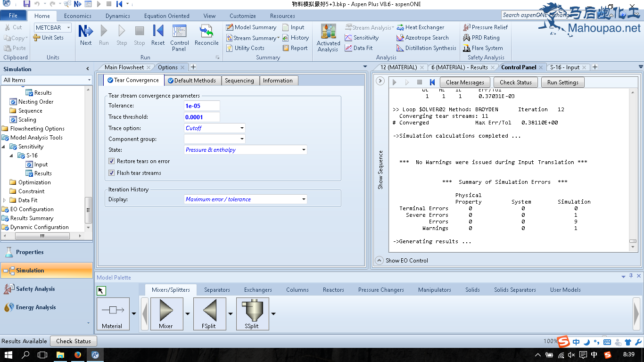The image size is (644, 362).
Task: Select the SSplit block icon
Action: coord(253,313)
